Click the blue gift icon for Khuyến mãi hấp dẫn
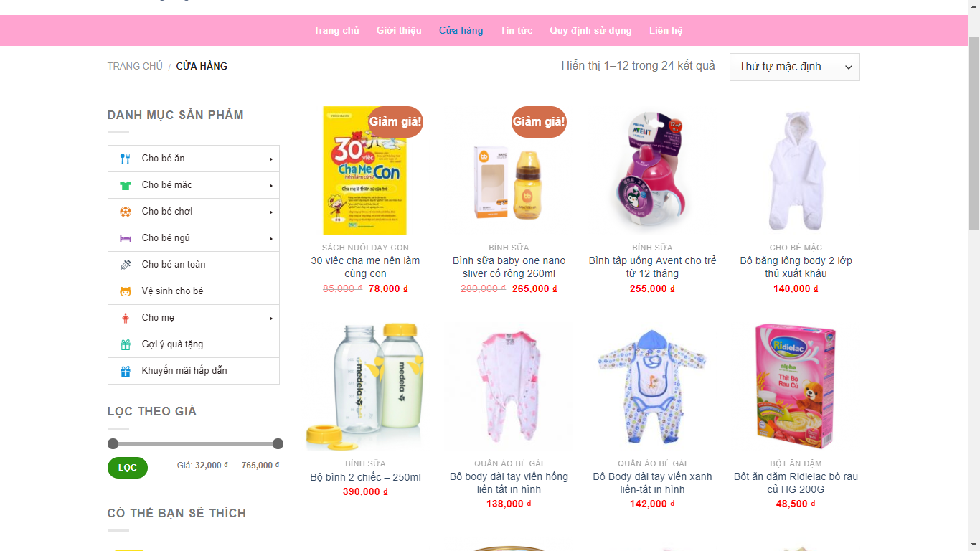The width and height of the screenshot is (980, 551). tap(126, 371)
